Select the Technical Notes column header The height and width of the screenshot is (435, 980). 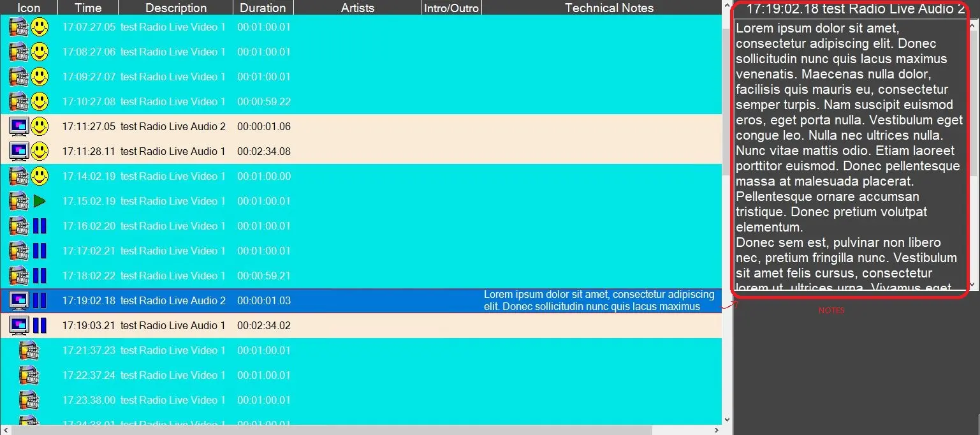[x=609, y=8]
